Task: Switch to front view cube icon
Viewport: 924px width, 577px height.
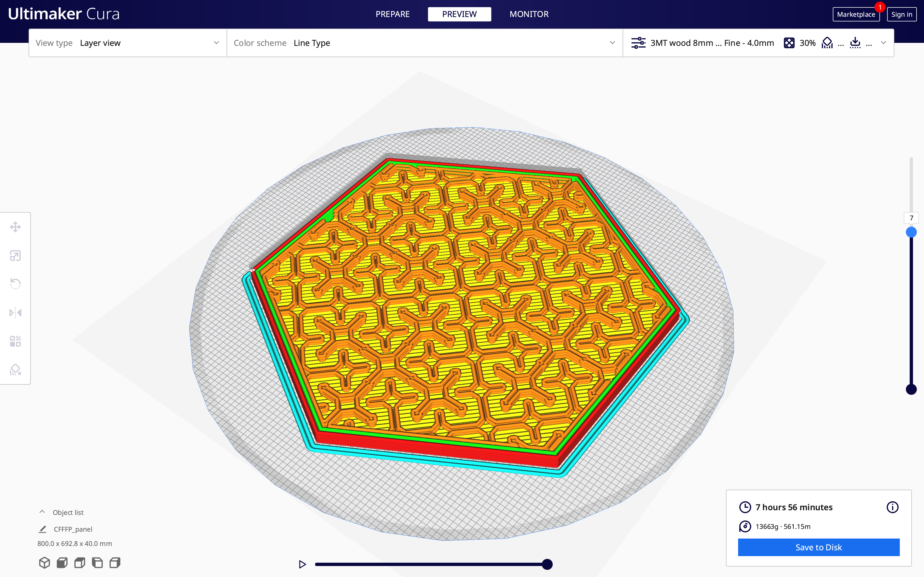Action: 62,562
